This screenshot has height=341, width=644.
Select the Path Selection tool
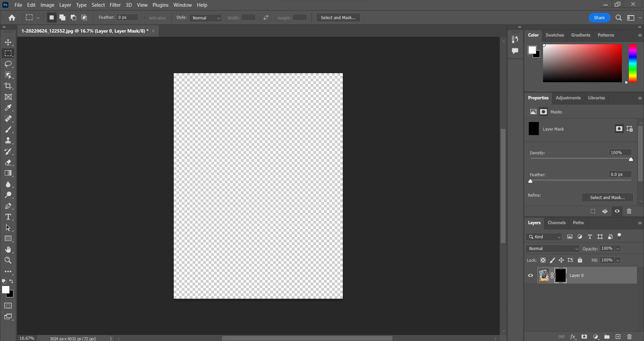tap(8, 228)
